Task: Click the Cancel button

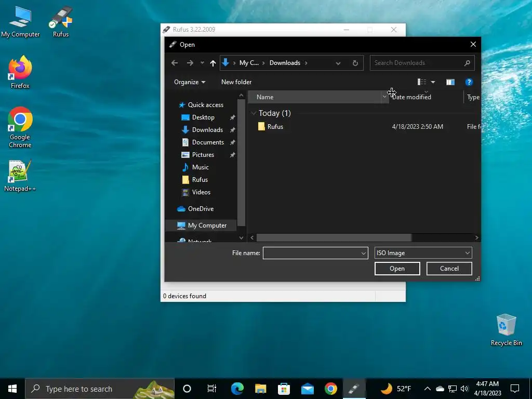Action: 449,269
